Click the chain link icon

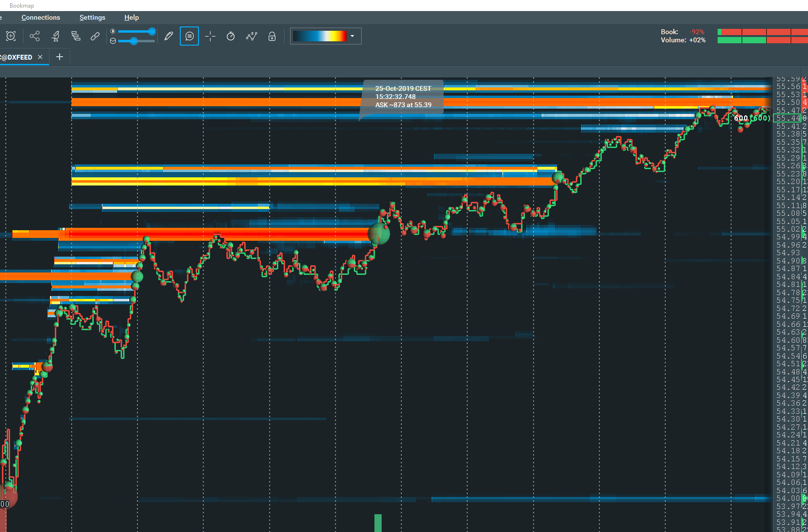(x=95, y=36)
